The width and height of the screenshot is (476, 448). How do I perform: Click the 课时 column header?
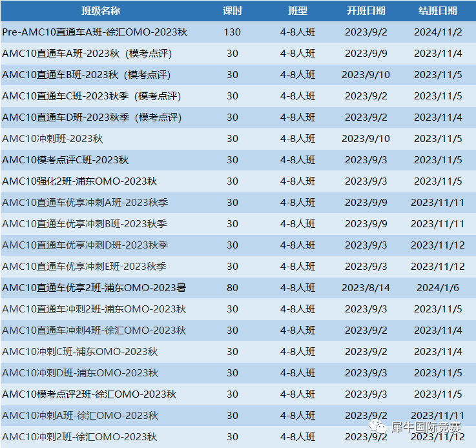tap(232, 11)
